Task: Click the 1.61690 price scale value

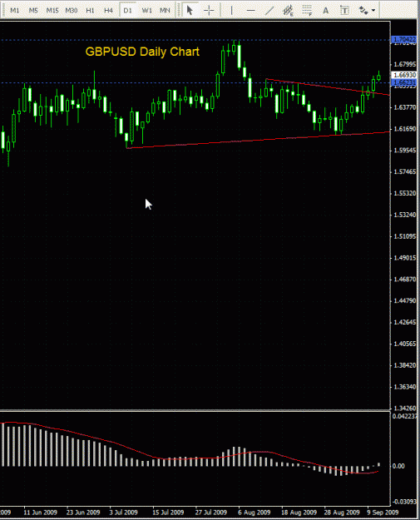Action: [404, 129]
